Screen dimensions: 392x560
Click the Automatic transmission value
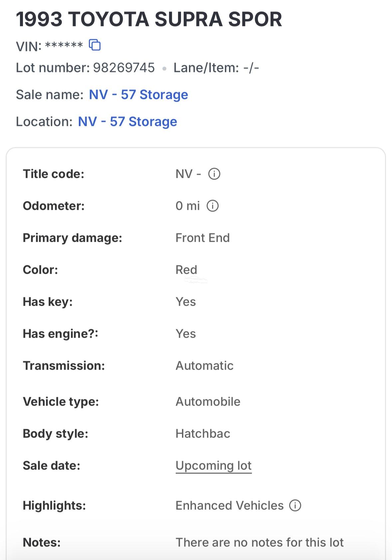pos(205,366)
